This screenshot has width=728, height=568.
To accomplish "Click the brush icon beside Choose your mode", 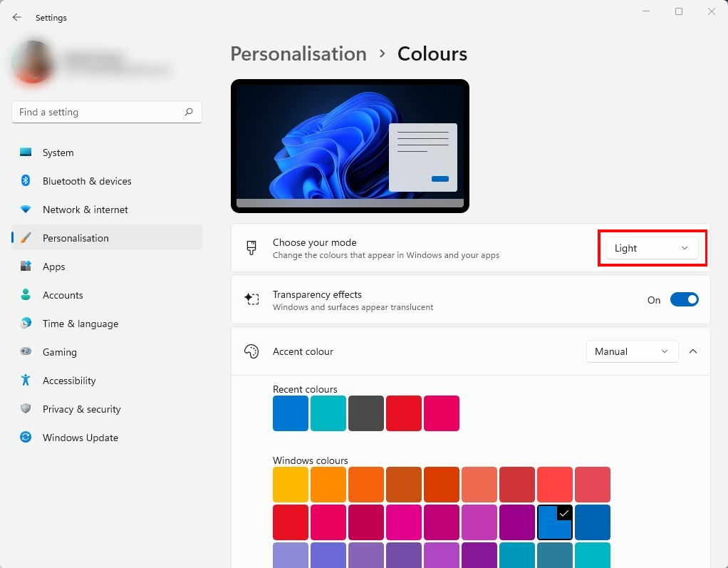I will pyautogui.click(x=251, y=247).
